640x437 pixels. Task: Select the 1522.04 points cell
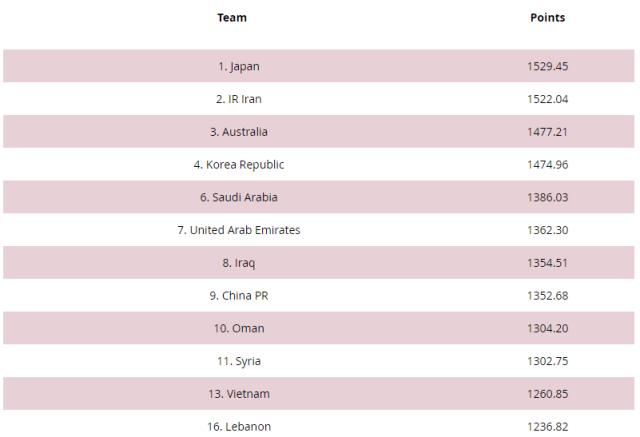point(547,99)
